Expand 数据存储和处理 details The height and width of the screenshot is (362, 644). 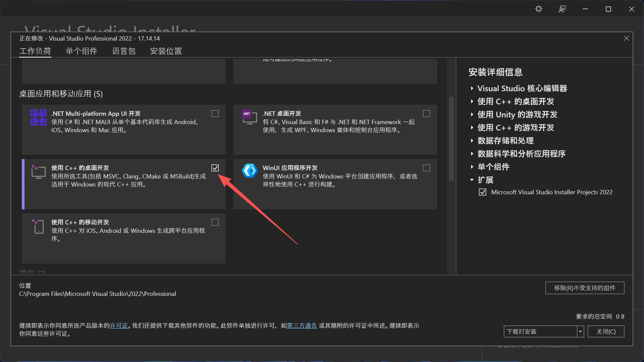click(x=472, y=141)
